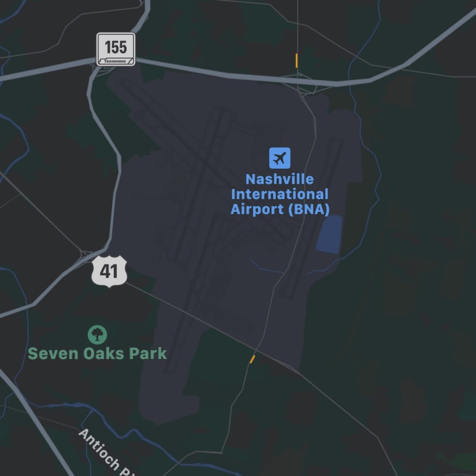
Task: Open Nashville International Airport (BNA) label
Action: point(280,194)
